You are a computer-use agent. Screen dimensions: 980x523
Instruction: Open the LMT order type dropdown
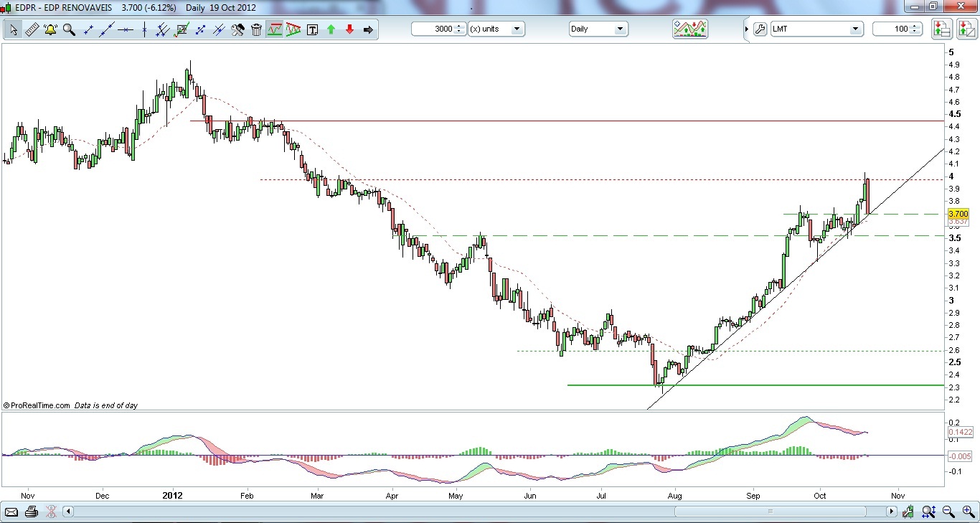point(816,29)
